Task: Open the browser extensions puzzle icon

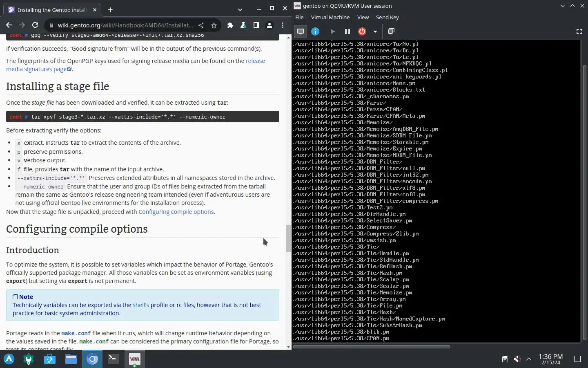Action: tap(230, 25)
